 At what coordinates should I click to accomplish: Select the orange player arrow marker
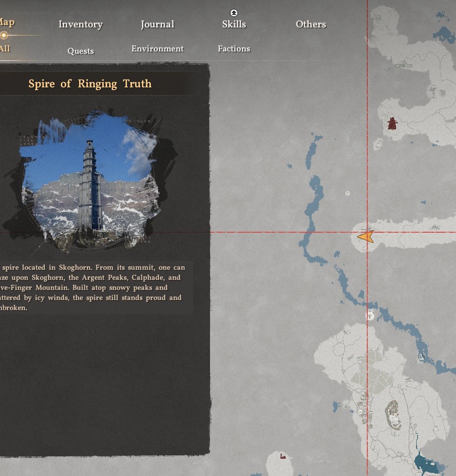366,237
